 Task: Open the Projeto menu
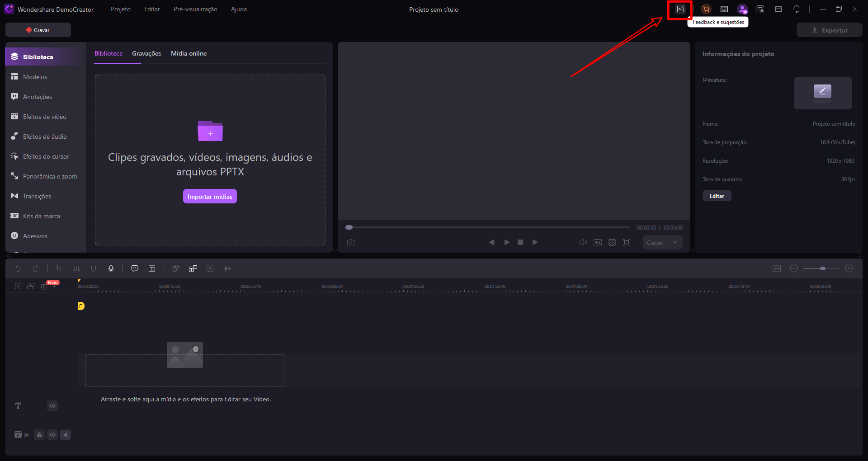click(120, 9)
